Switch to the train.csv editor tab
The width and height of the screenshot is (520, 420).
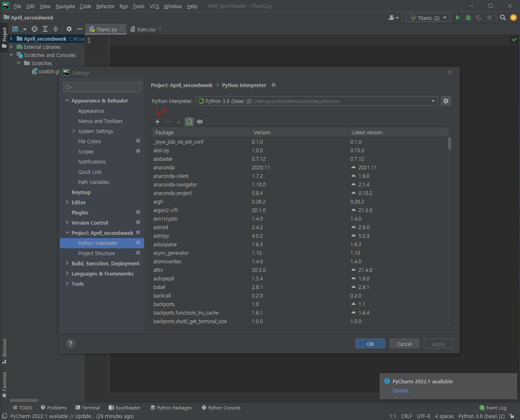coord(146,29)
